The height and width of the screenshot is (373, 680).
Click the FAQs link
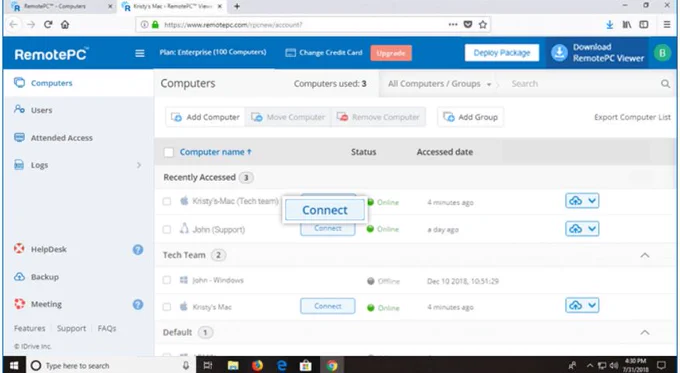click(107, 328)
